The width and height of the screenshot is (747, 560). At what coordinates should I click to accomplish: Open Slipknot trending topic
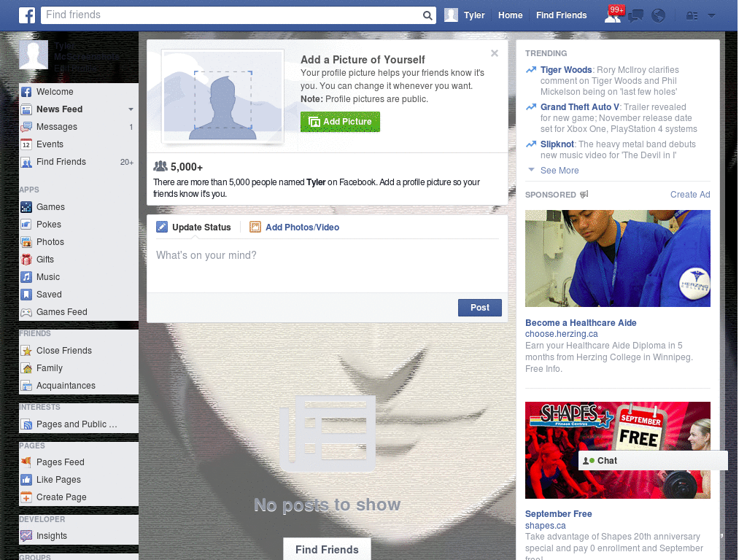coord(557,144)
